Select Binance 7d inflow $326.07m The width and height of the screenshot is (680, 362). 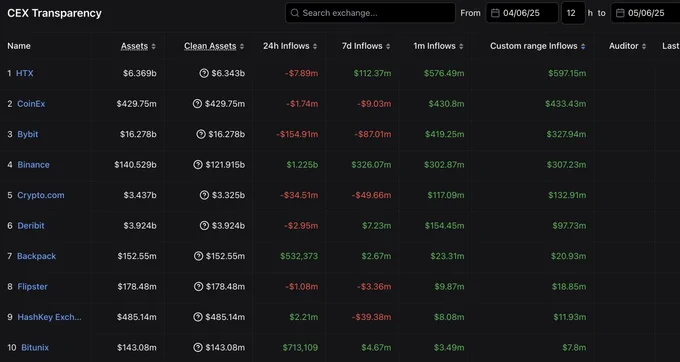point(371,165)
